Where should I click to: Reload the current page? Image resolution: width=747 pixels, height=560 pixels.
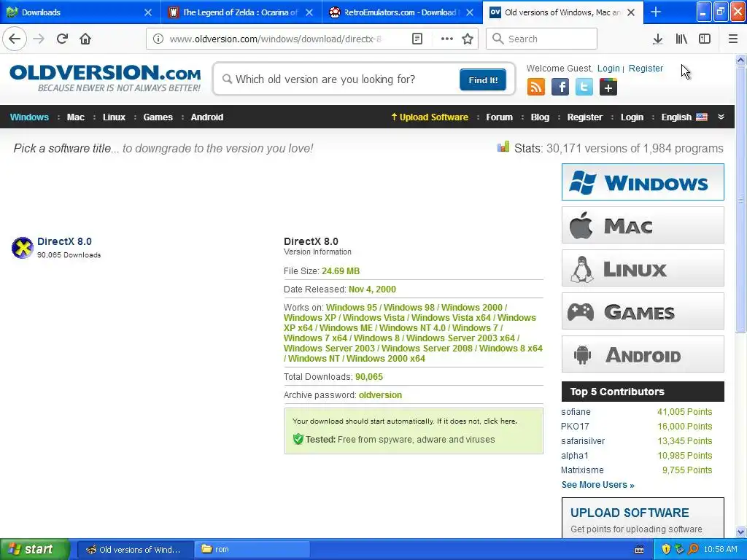63,39
